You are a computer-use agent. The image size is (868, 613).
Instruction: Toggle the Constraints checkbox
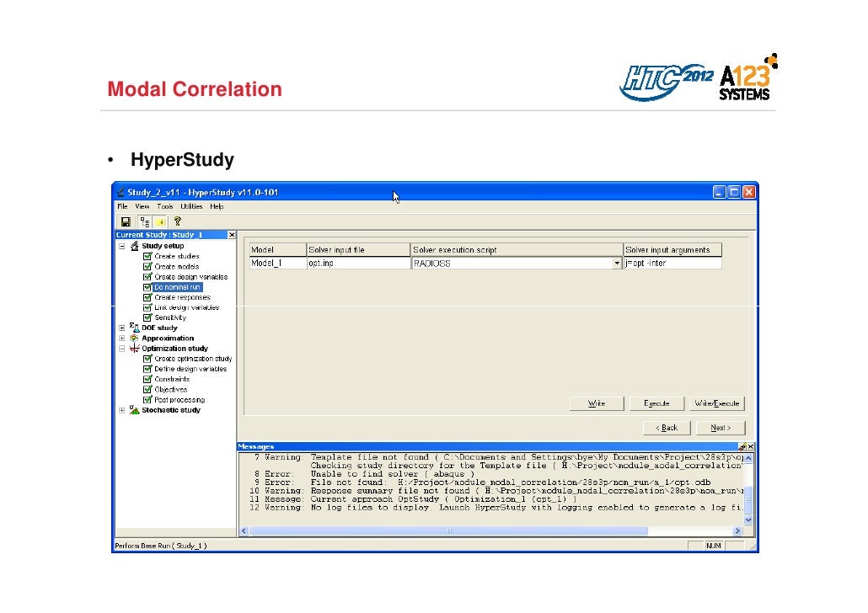147,379
